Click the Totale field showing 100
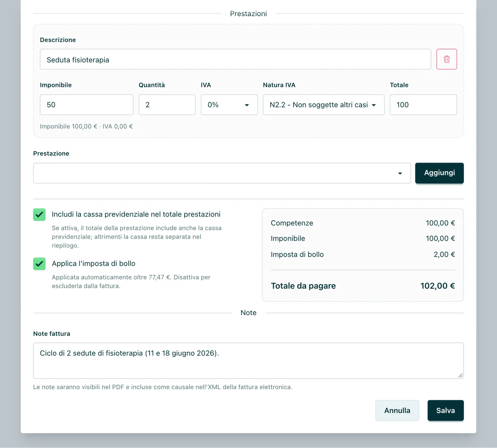The image size is (497, 448). coord(423,105)
